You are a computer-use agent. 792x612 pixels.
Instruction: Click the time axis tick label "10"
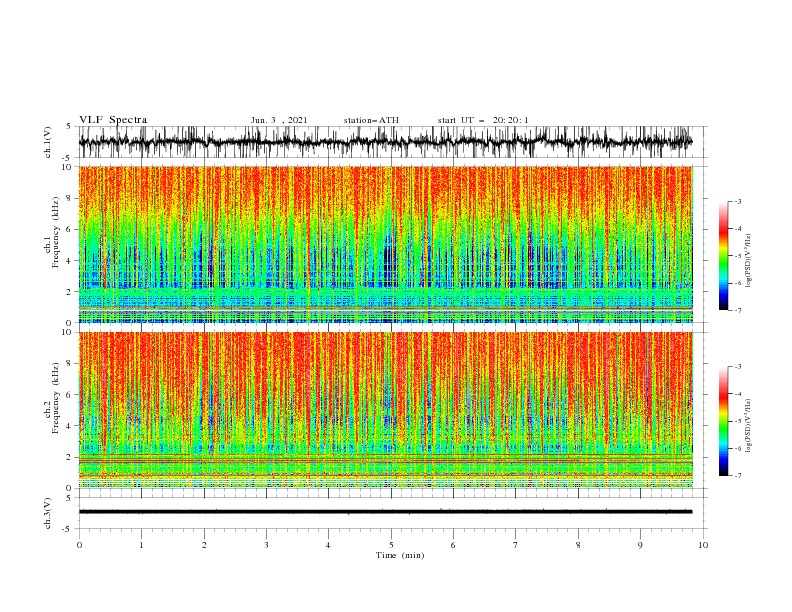pos(703,545)
